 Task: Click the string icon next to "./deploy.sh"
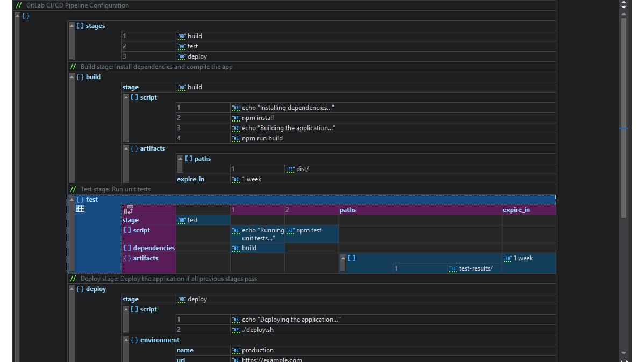point(235,330)
